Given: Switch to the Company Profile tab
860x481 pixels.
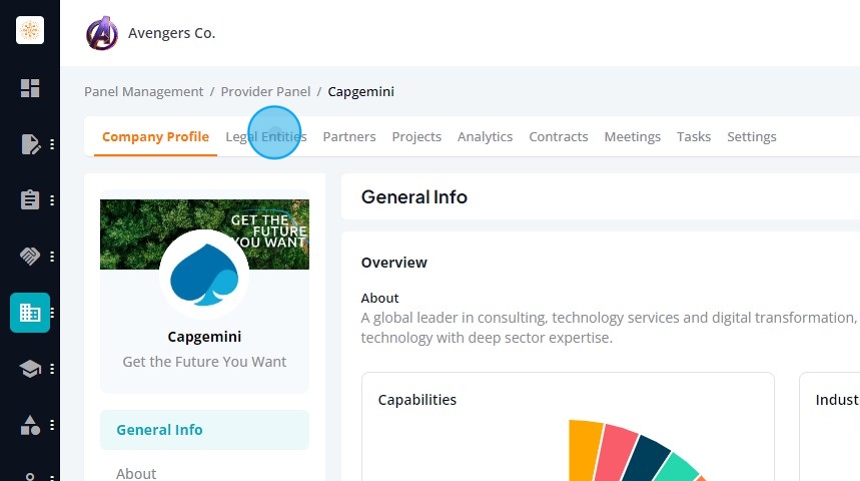Looking at the screenshot, I should click(x=155, y=137).
